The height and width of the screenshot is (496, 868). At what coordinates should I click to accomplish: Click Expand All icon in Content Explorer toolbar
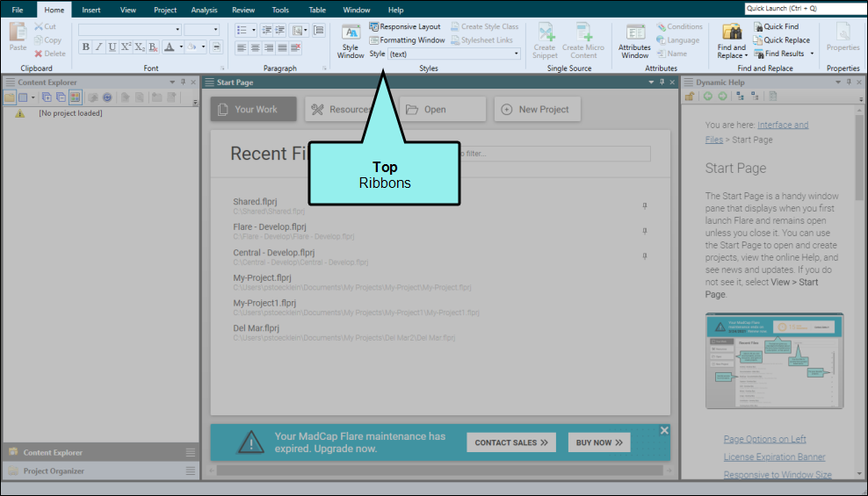click(47, 97)
